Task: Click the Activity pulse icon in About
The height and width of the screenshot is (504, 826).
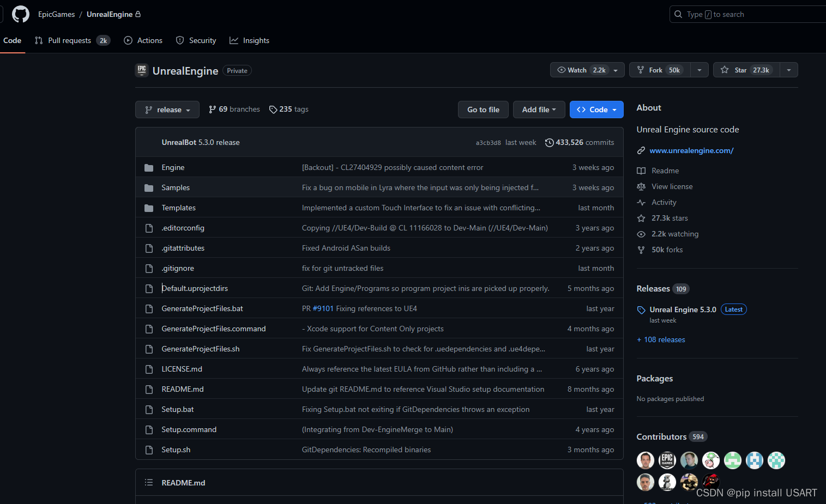Action: (x=641, y=203)
